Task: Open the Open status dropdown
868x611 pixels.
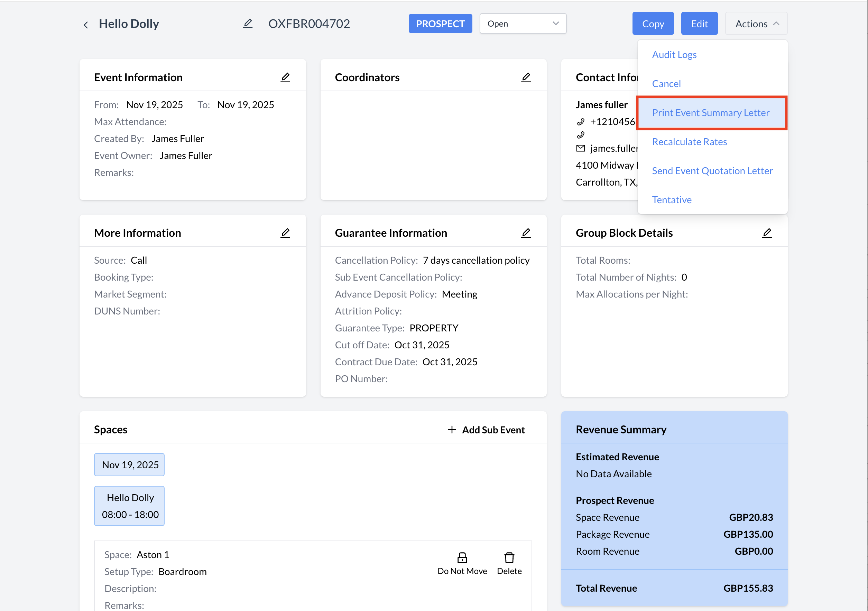Action: [x=523, y=24]
